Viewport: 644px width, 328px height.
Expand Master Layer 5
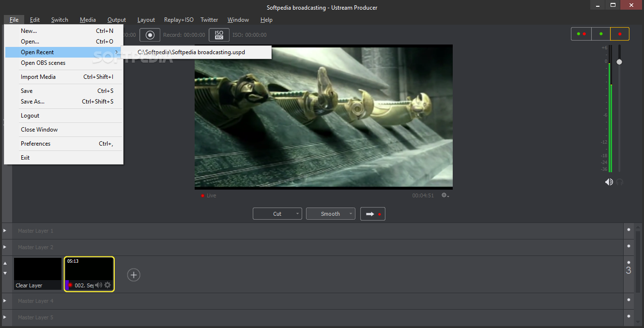5,317
